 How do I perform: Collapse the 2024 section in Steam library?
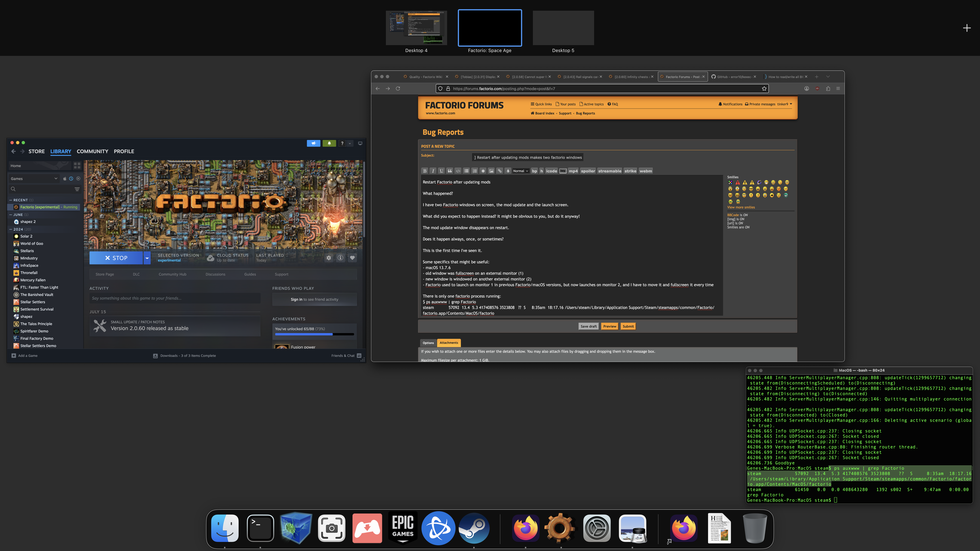click(x=11, y=229)
